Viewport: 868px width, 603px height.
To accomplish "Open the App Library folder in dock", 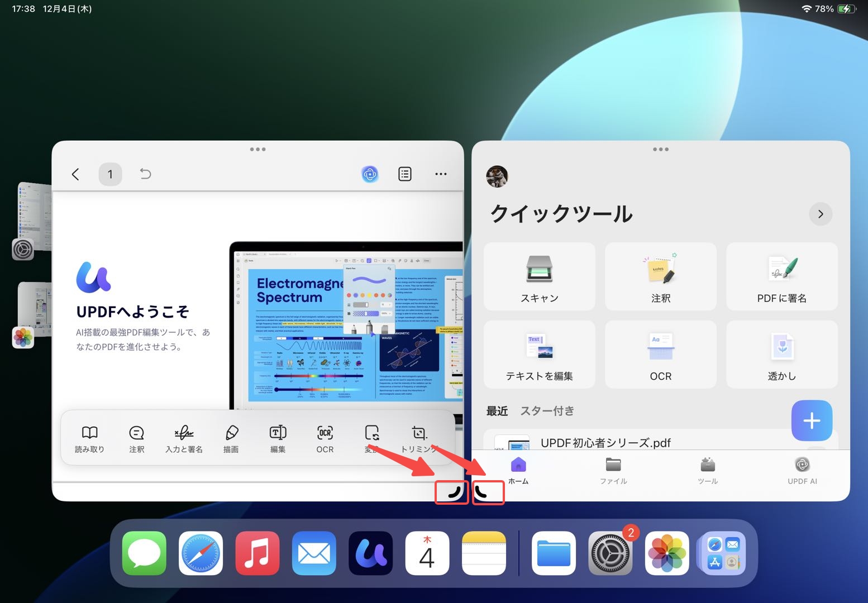I will pyautogui.click(x=723, y=553).
